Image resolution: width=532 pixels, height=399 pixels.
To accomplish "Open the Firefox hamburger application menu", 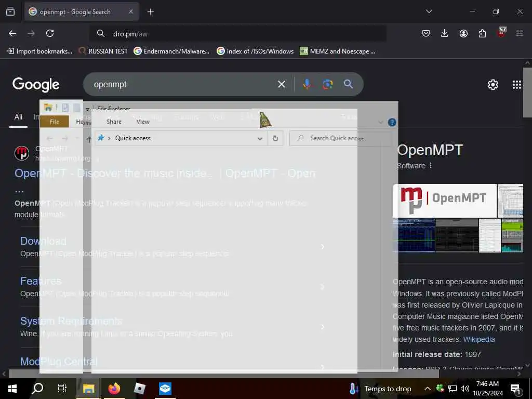I will pos(520,33).
